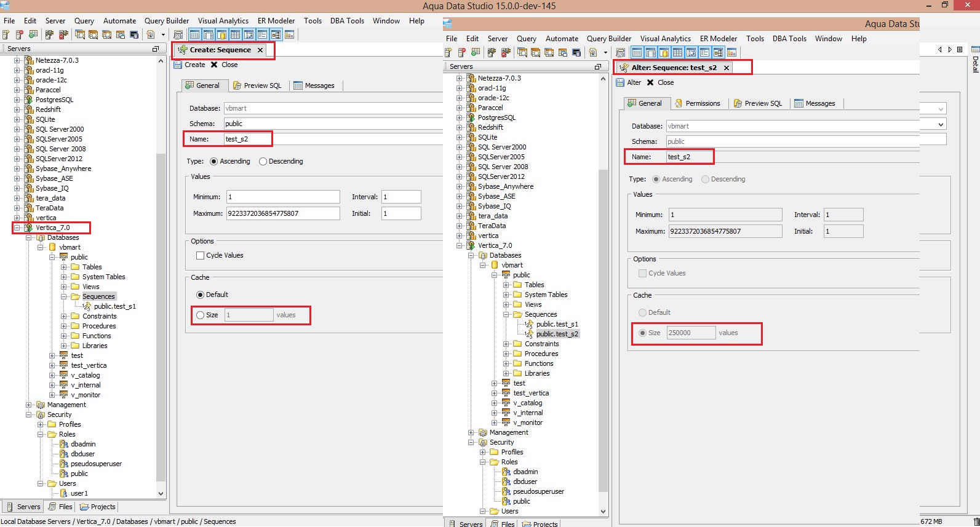Viewport: 980px width, 527px height.
Task: Collapse Sequences folder in right window tree
Action: [x=506, y=314]
